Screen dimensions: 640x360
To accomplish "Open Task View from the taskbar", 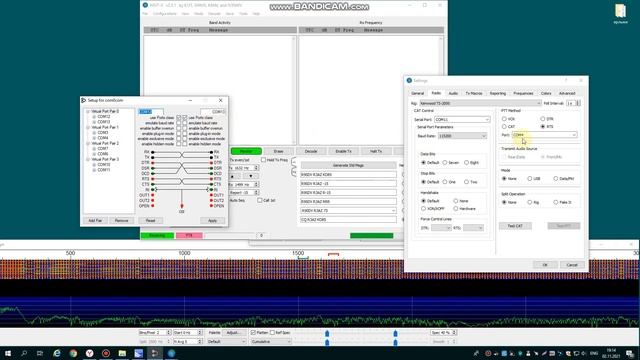I will (x=40, y=353).
